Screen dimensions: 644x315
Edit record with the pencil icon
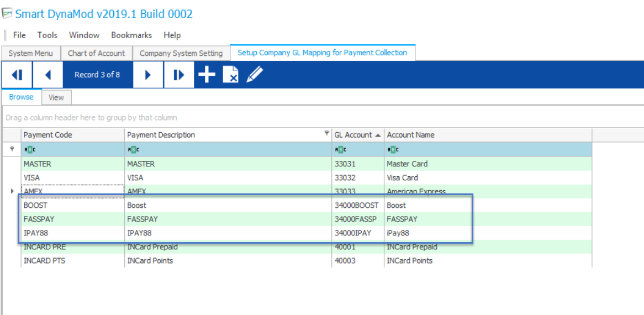(255, 75)
